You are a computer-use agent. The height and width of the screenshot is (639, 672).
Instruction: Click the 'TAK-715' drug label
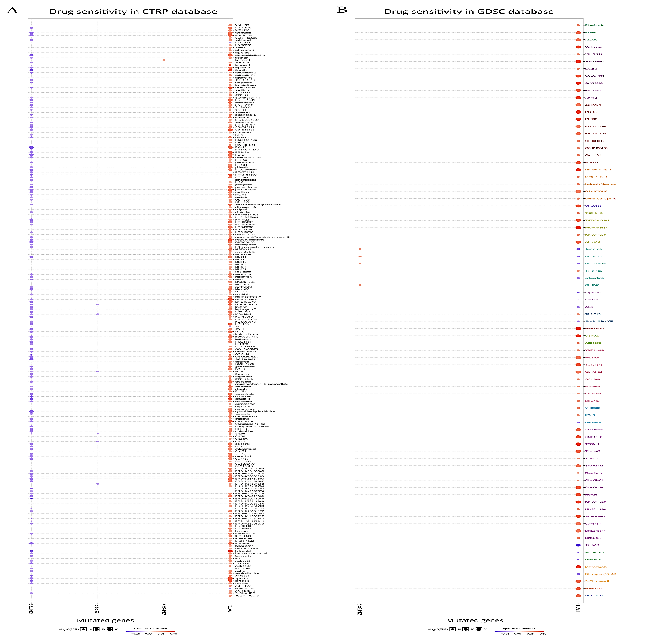point(593,314)
